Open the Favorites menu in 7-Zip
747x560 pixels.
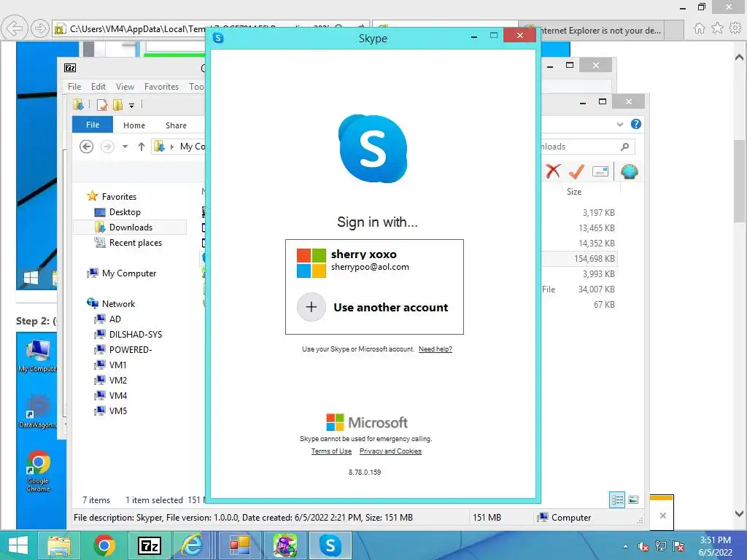161,87
